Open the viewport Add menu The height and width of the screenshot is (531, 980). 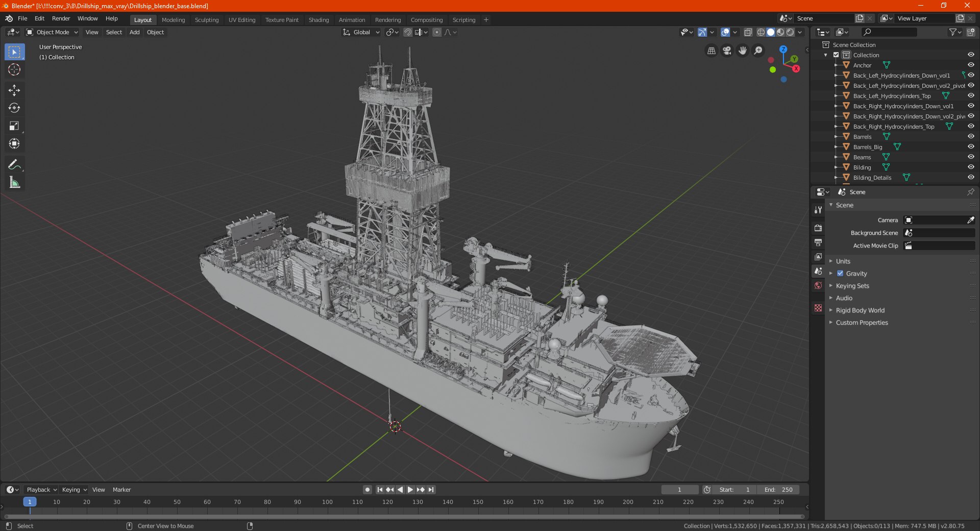(x=134, y=32)
